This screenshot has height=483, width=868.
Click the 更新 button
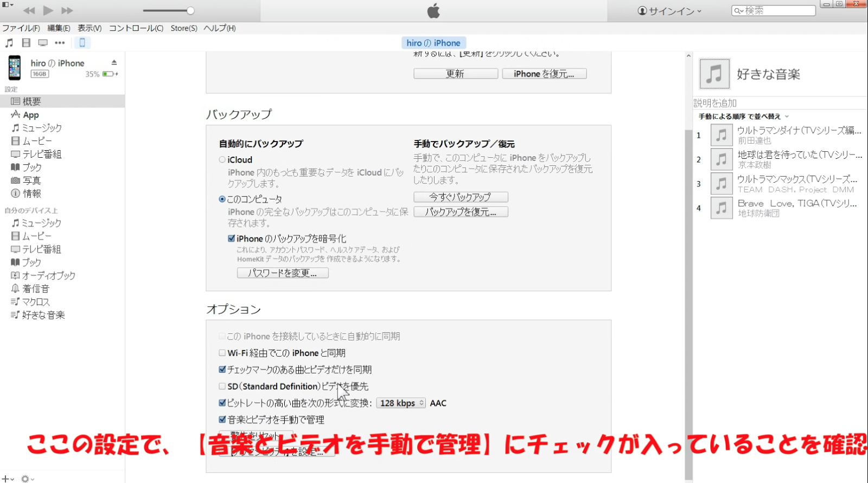pyautogui.click(x=456, y=74)
